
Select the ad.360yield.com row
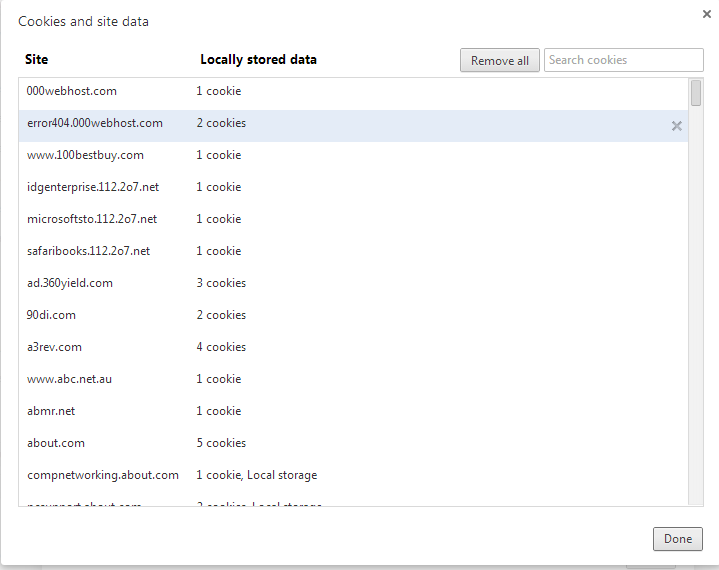point(353,286)
